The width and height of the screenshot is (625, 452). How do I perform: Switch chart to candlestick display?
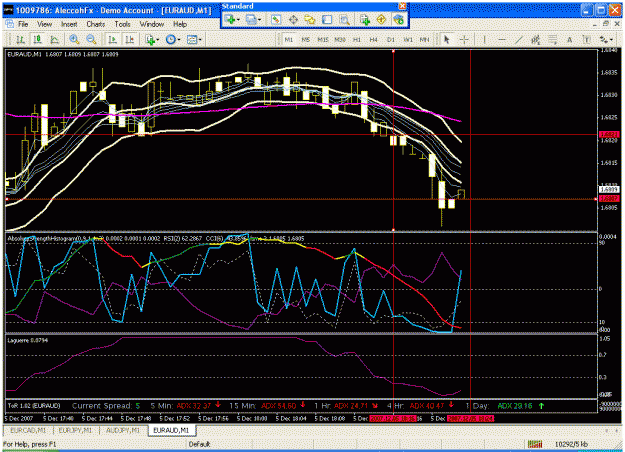pos(37,39)
